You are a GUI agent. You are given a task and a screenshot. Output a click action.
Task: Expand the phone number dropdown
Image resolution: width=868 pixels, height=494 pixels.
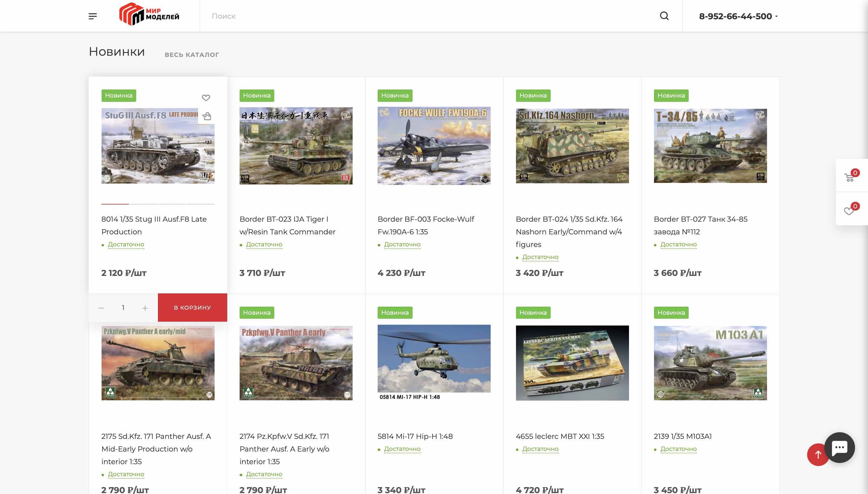[x=776, y=16]
